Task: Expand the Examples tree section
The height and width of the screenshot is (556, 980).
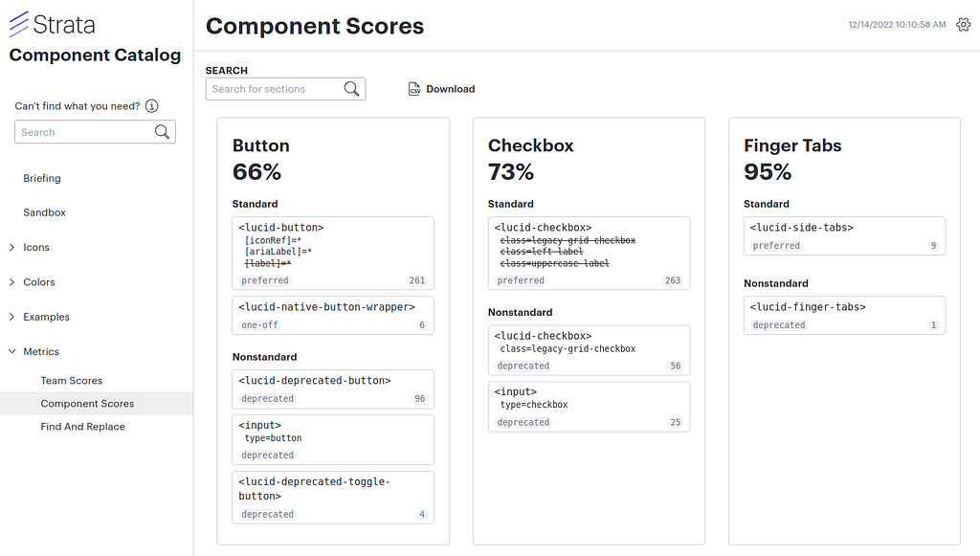Action: [x=11, y=317]
